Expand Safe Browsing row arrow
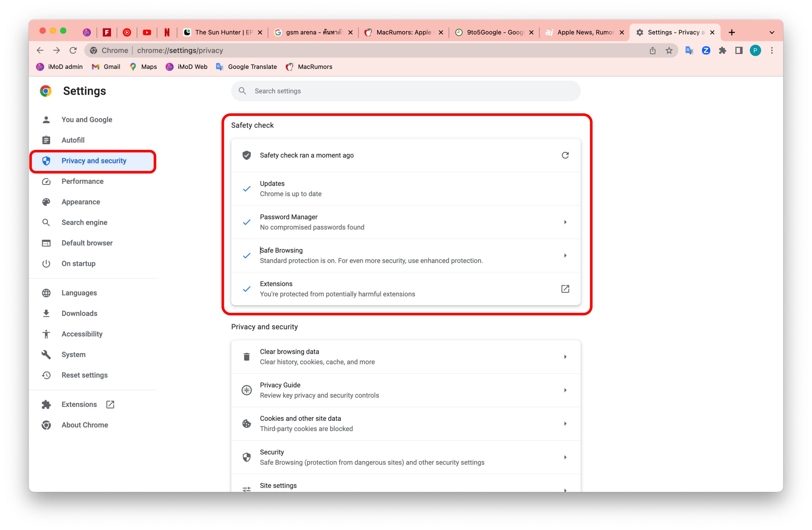This screenshot has height=530, width=812. point(565,255)
